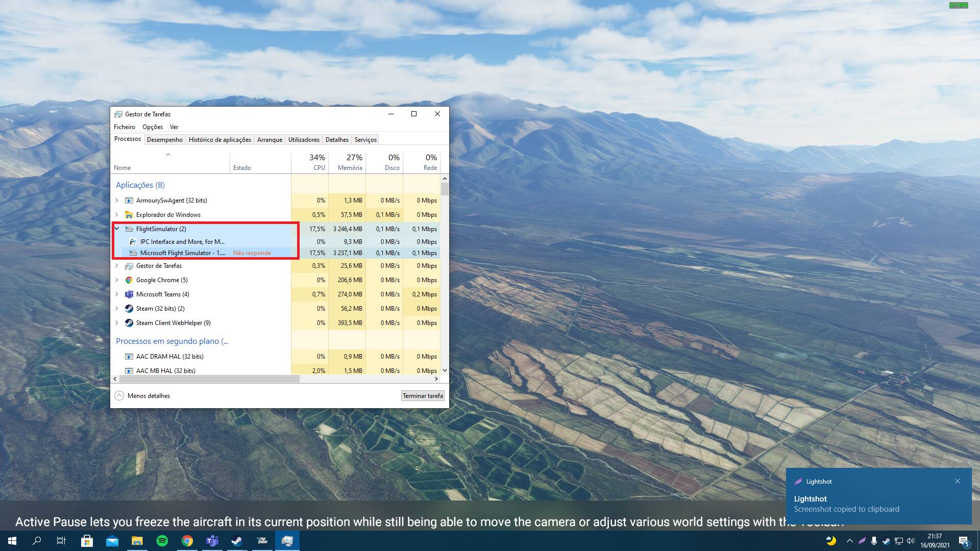The image size is (980, 551).
Task: Dismiss the Lightshot notification
Action: 958,481
